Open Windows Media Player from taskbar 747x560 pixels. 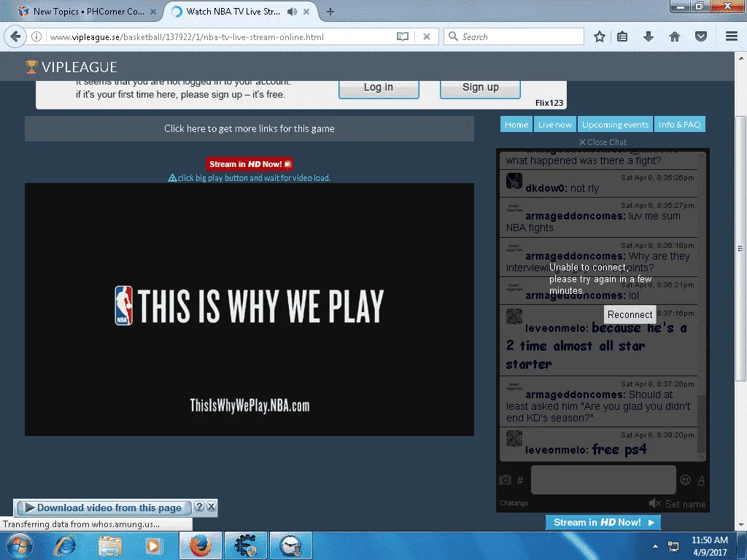point(153,545)
